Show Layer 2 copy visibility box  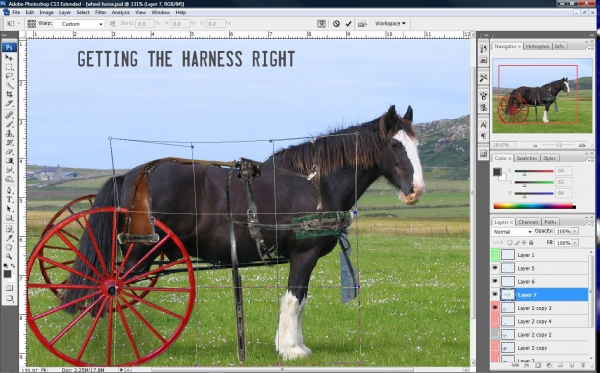click(495, 348)
